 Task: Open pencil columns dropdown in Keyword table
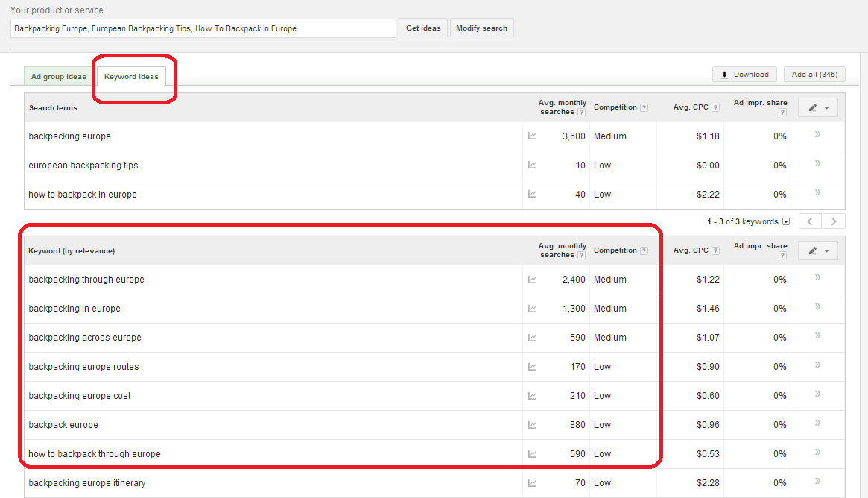pyautogui.click(x=817, y=250)
